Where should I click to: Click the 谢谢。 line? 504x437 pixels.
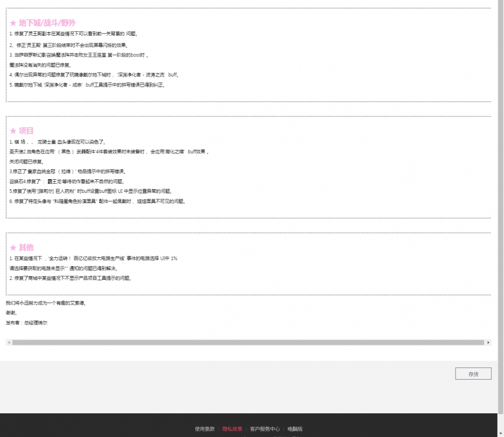pos(12,313)
